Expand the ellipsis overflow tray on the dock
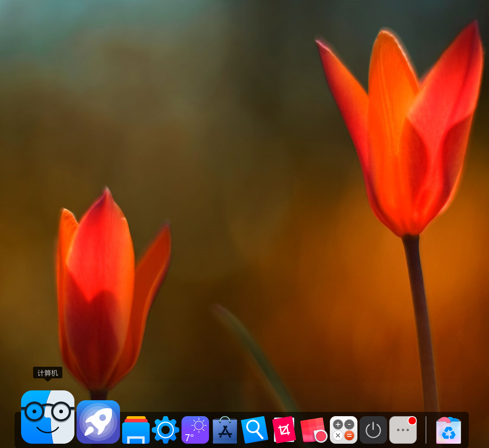The width and height of the screenshot is (489, 448). coord(403,430)
